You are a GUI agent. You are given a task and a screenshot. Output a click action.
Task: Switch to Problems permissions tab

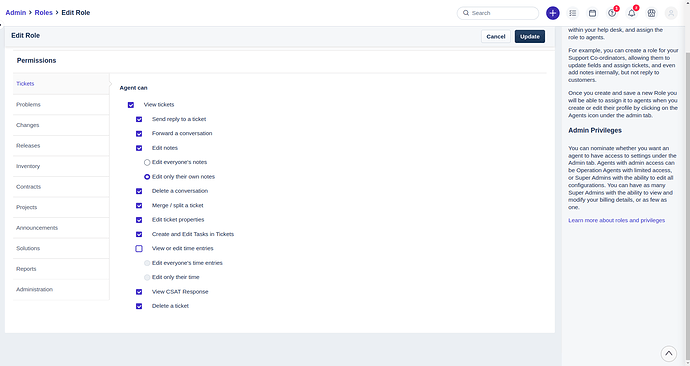point(61,105)
